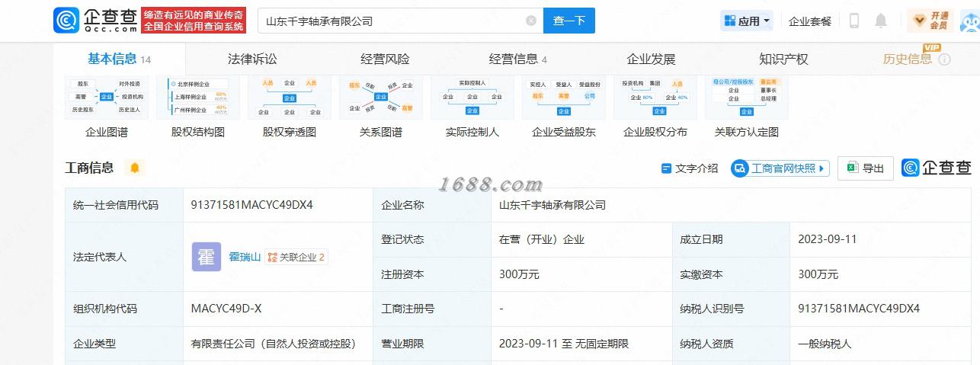980x365 pixels.
Task: Switch to the 基本信息 tab
Action: (119, 59)
